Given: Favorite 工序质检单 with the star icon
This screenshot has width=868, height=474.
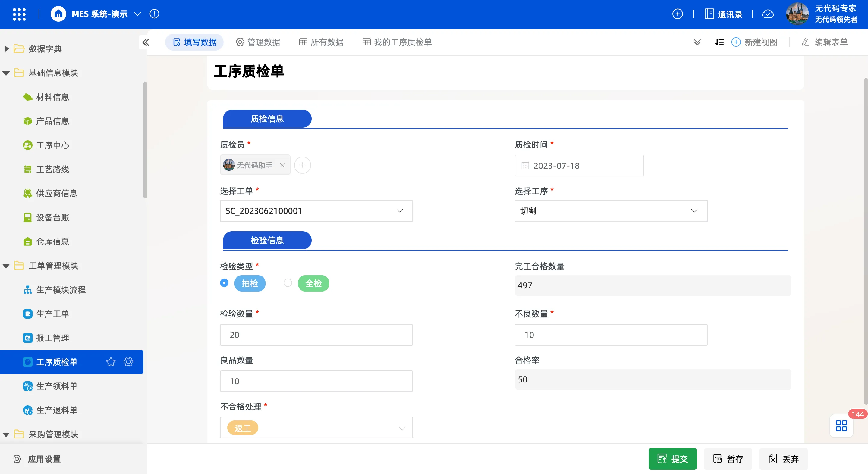Looking at the screenshot, I should click(111, 362).
